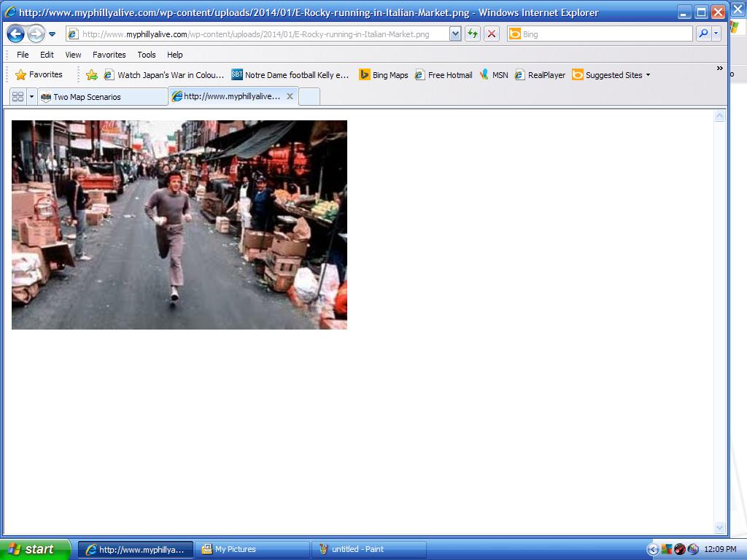Run search with the magnifier icon
Screen dimensions: 747x560
pos(703,34)
